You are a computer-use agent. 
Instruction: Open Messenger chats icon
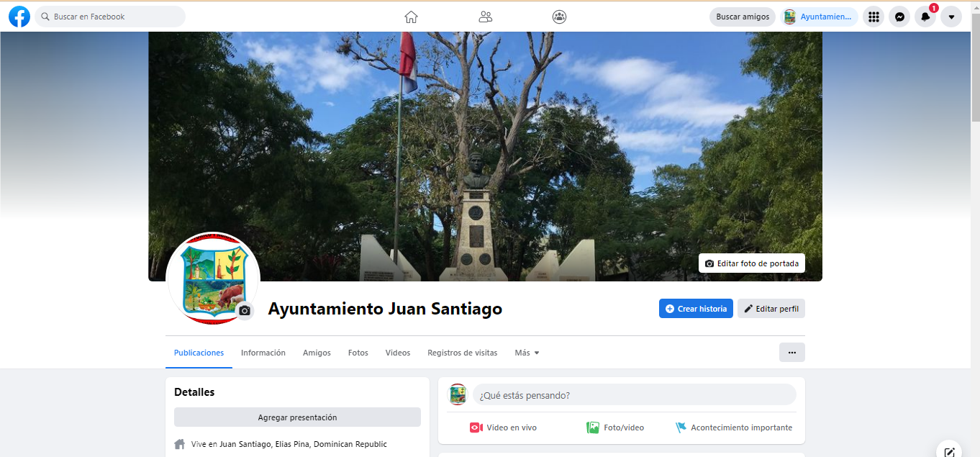(899, 17)
